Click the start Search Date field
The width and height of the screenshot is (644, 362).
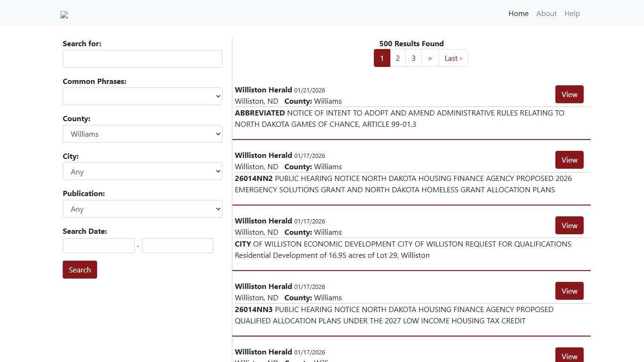click(x=99, y=245)
